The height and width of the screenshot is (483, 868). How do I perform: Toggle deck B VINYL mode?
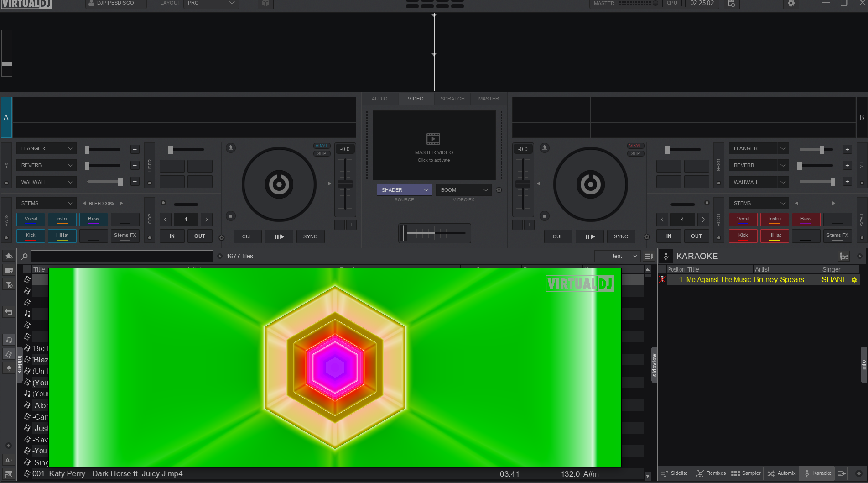click(x=635, y=146)
